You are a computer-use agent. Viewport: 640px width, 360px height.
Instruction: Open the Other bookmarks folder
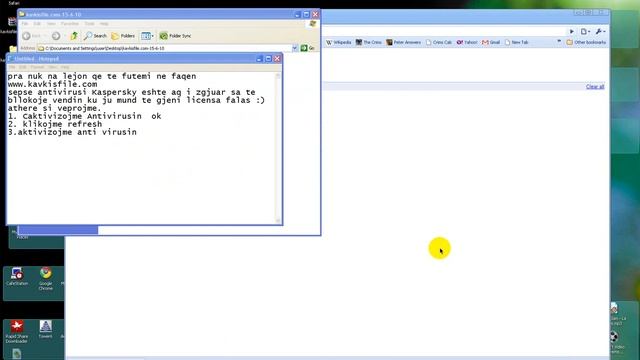(x=586, y=42)
